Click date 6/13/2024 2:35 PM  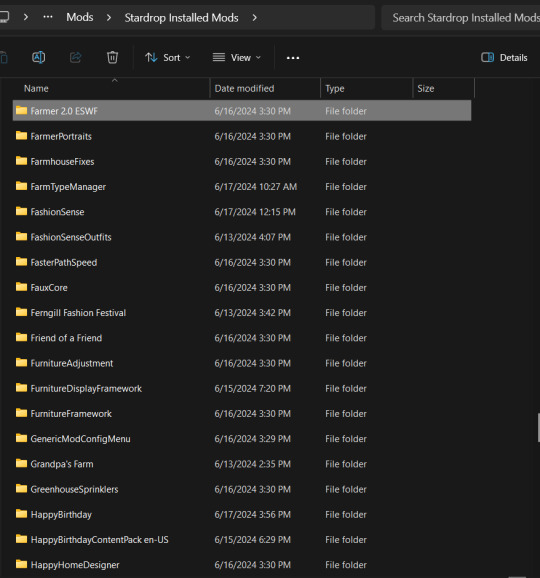pos(252,464)
